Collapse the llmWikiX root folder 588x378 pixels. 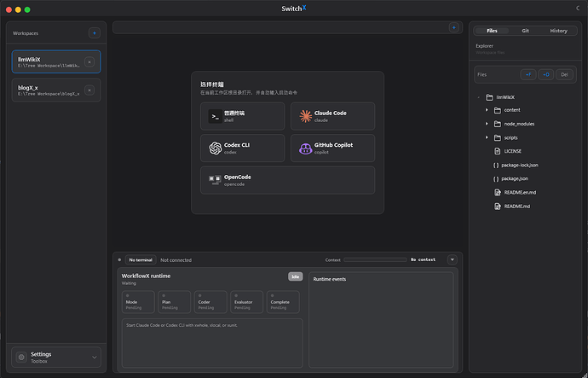coord(479,97)
